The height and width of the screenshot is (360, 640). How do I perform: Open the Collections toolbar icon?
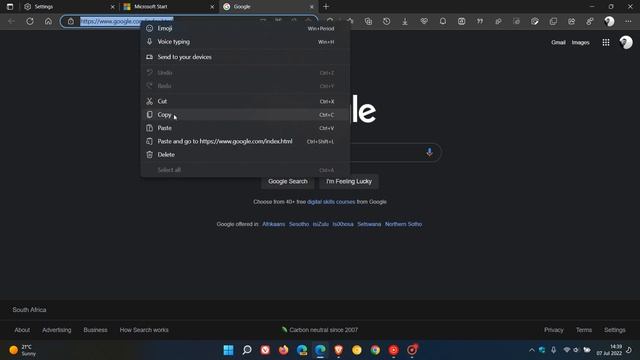click(368, 21)
